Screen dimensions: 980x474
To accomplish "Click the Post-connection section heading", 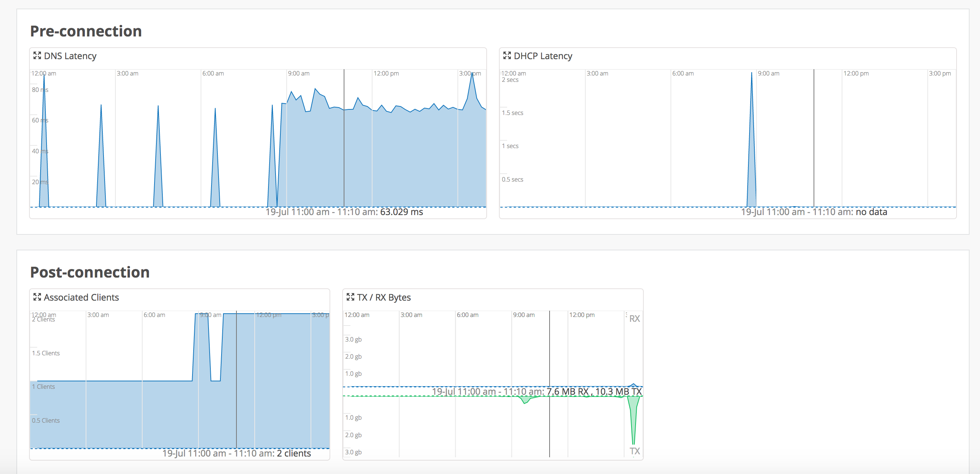I will [x=90, y=272].
